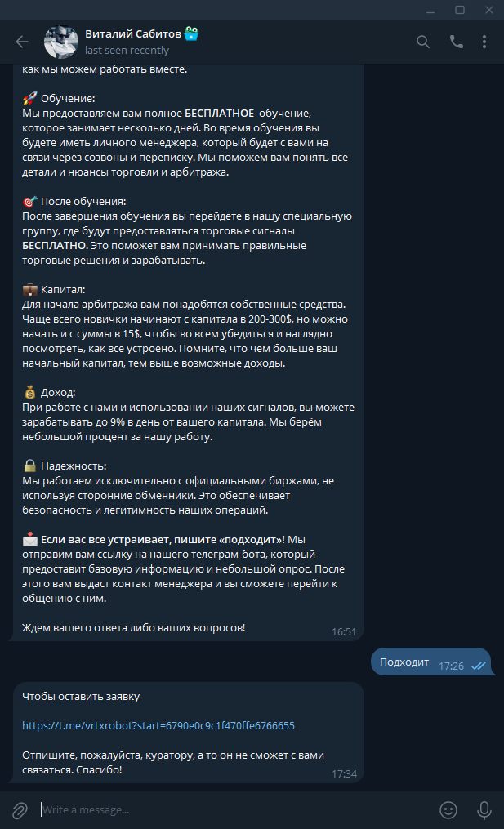Click the read checkmarks on Подходит
Viewport: 504px width, 829px height.
coord(479,666)
